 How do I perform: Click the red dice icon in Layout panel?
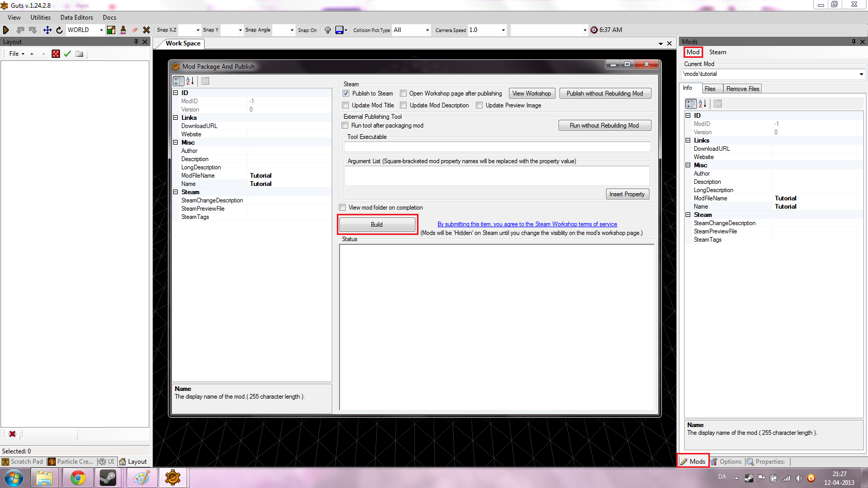pos(56,54)
